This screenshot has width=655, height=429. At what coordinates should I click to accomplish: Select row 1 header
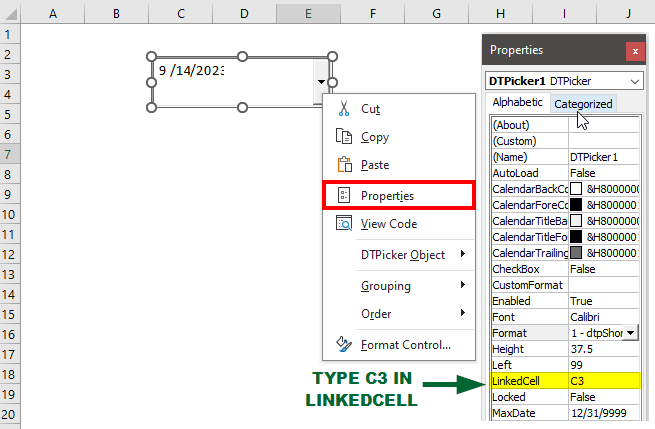pos(10,34)
